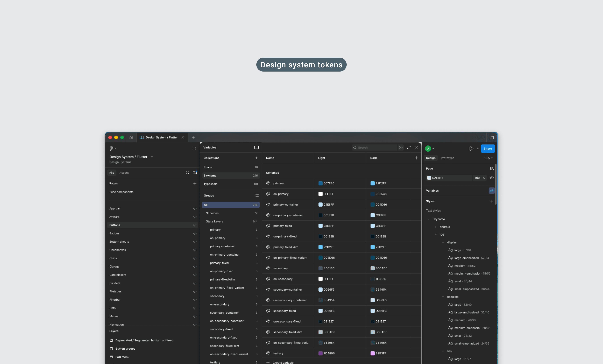This screenshot has width=603, height=364.
Task: Switch to the Assets tab
Action: point(124,173)
